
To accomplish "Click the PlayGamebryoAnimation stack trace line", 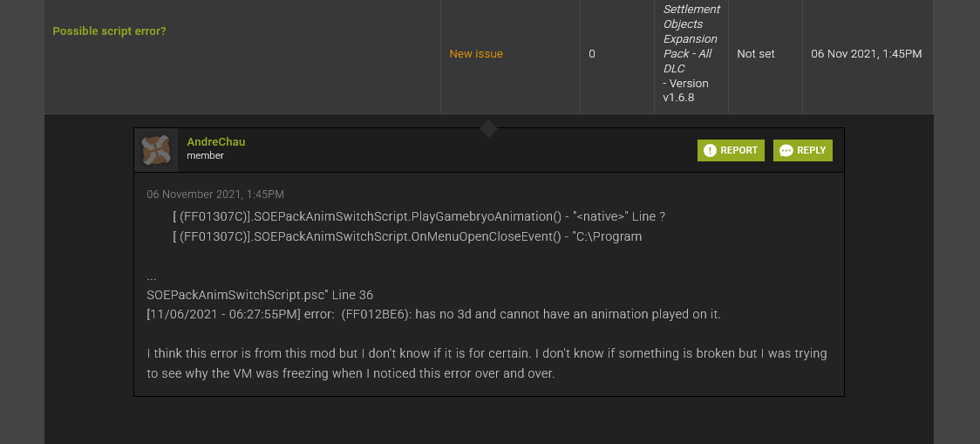I will point(419,216).
